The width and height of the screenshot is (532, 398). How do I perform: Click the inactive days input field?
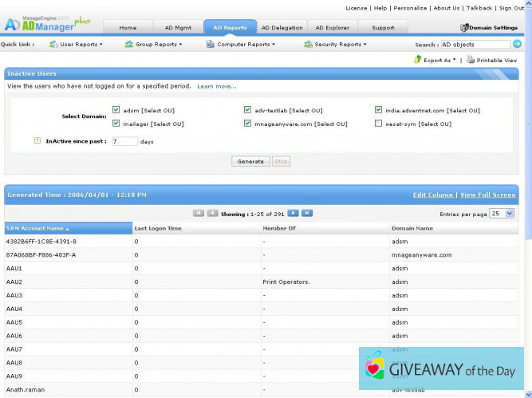pyautogui.click(x=124, y=141)
